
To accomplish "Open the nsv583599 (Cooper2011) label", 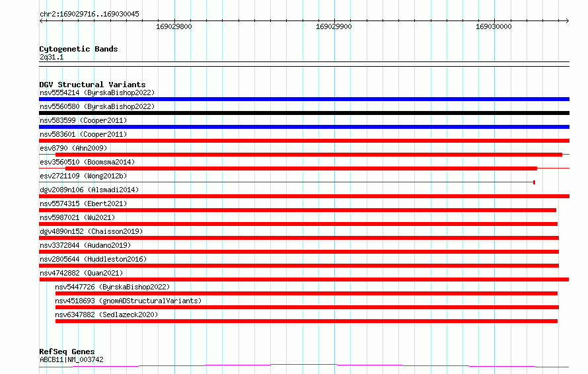I will pos(83,120).
